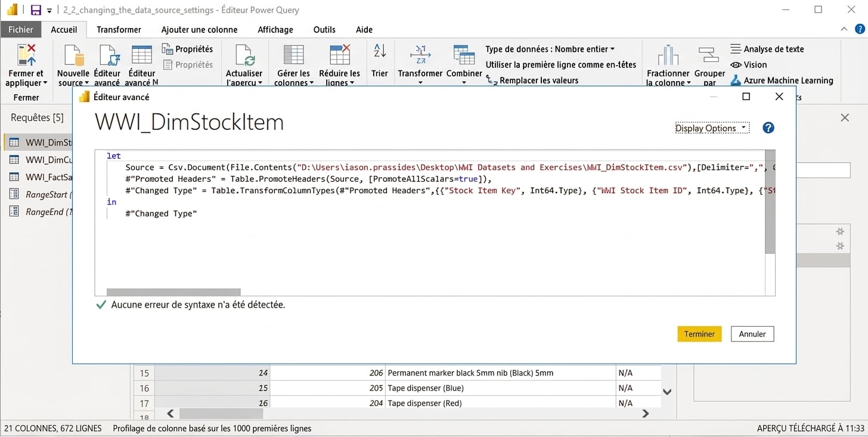868x437 pixels.
Task: Click the data preview scroll down chevron
Action: pyautogui.click(x=668, y=392)
